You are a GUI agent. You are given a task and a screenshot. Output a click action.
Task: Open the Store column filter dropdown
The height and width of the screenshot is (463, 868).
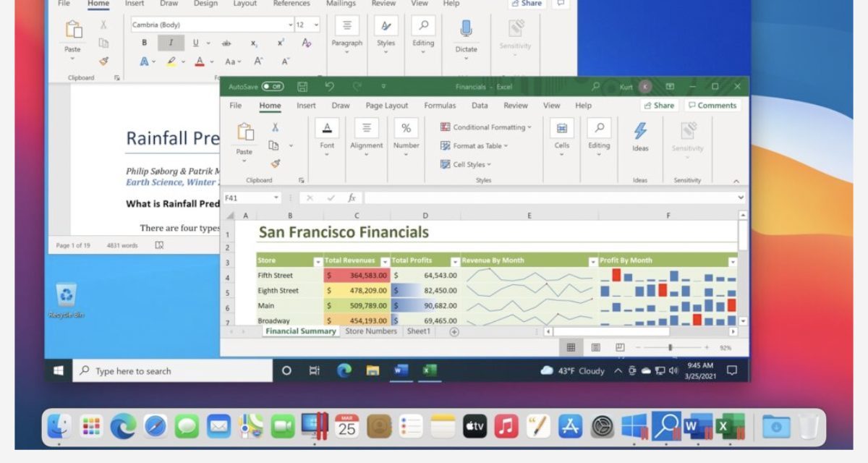[x=318, y=261]
